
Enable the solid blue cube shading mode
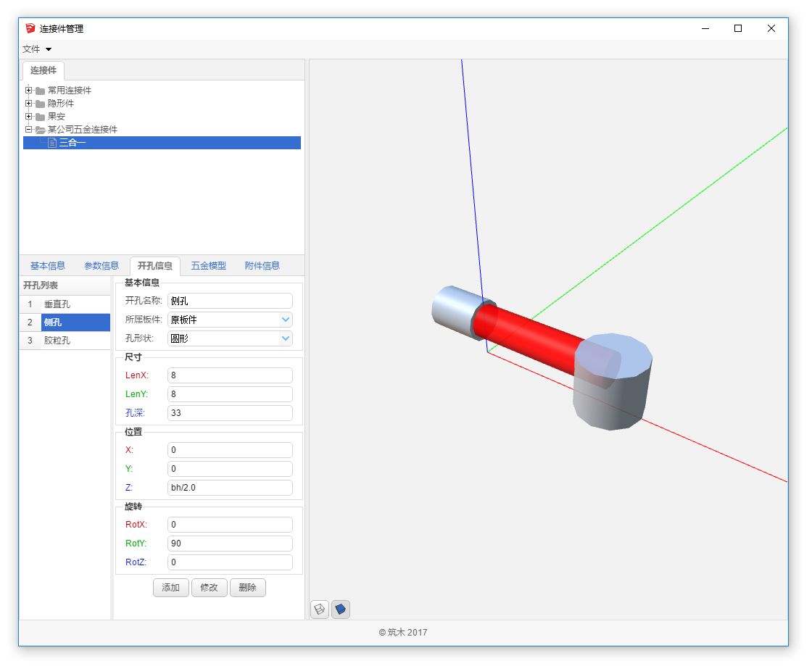pyautogui.click(x=341, y=609)
